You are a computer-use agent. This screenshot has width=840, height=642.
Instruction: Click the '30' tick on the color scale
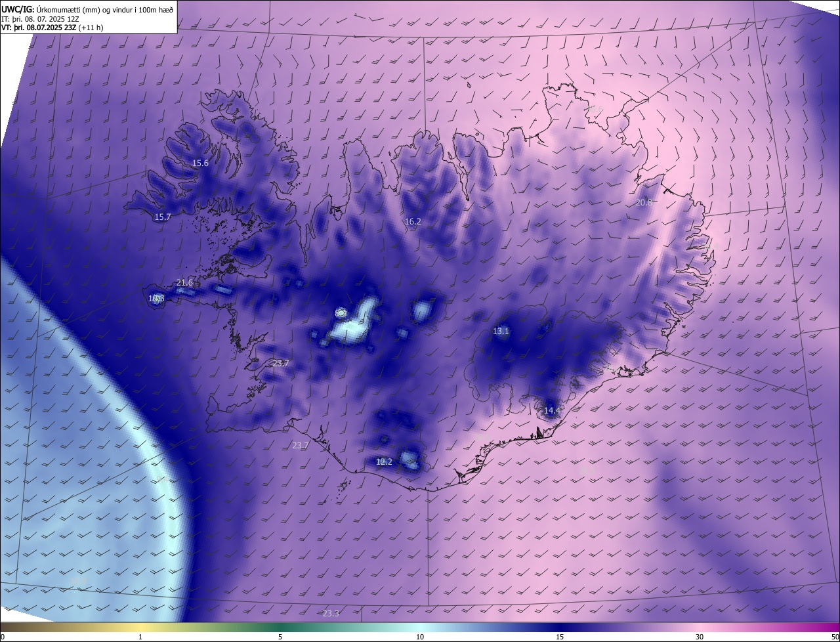coord(700,637)
